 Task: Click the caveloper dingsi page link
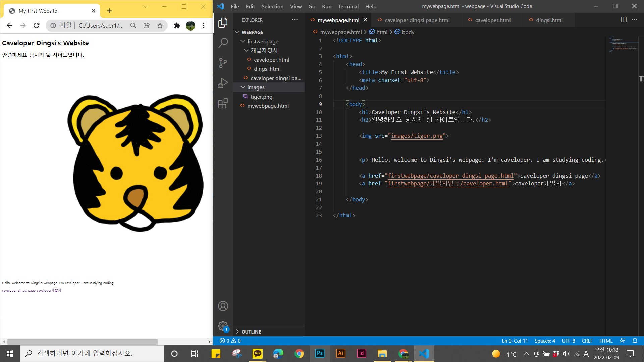(19, 291)
